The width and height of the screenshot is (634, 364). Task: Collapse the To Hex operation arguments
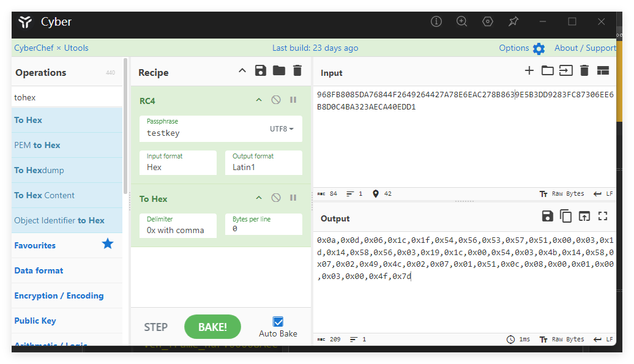[x=259, y=198]
